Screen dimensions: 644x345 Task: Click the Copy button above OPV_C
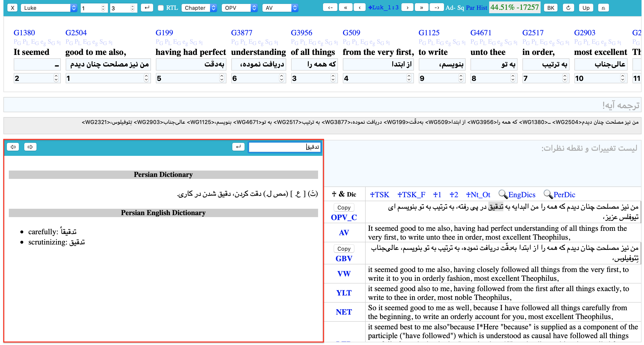(344, 208)
